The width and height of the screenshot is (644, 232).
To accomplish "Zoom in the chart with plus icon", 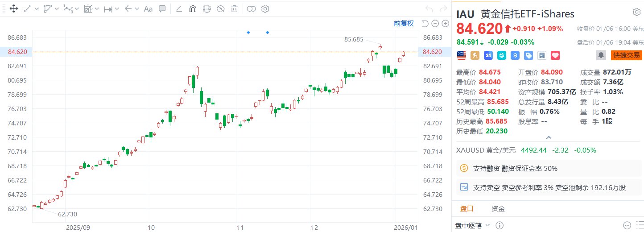I will coord(444,24).
